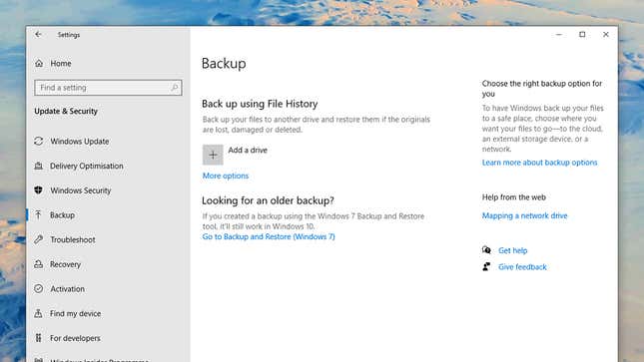Open the Home icon in sidebar
Viewport: 644px width, 362px height.
(x=39, y=63)
